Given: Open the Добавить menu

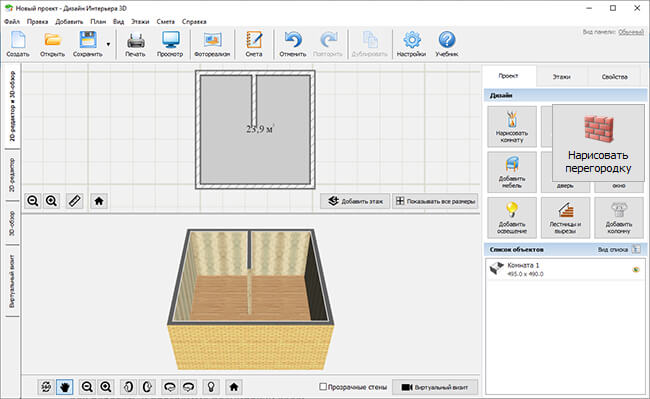Looking at the screenshot, I should (69, 22).
